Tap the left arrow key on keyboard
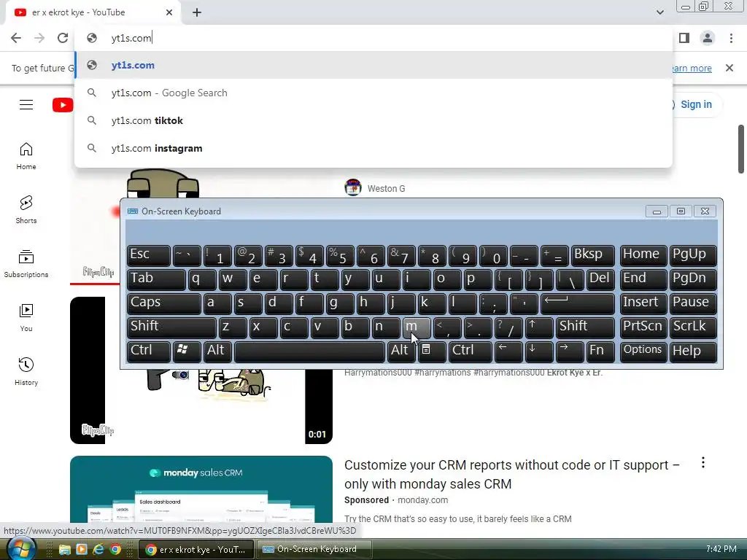 (x=508, y=351)
